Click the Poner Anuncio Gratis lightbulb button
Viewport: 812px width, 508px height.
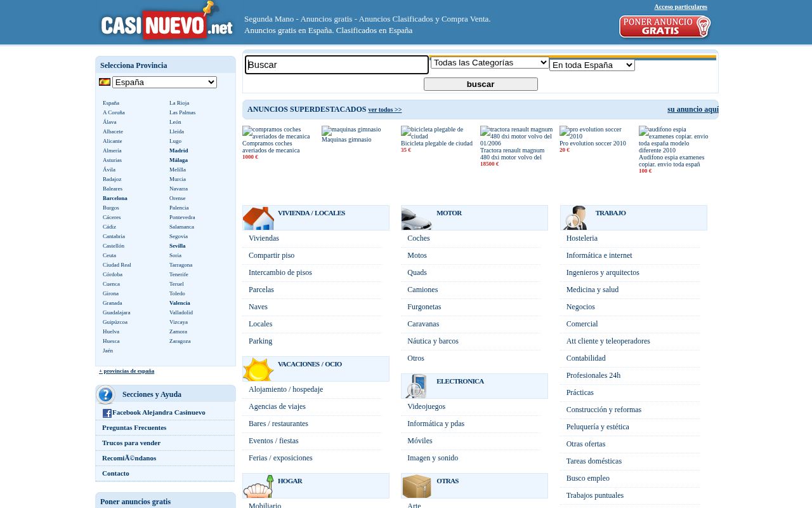pos(665,27)
